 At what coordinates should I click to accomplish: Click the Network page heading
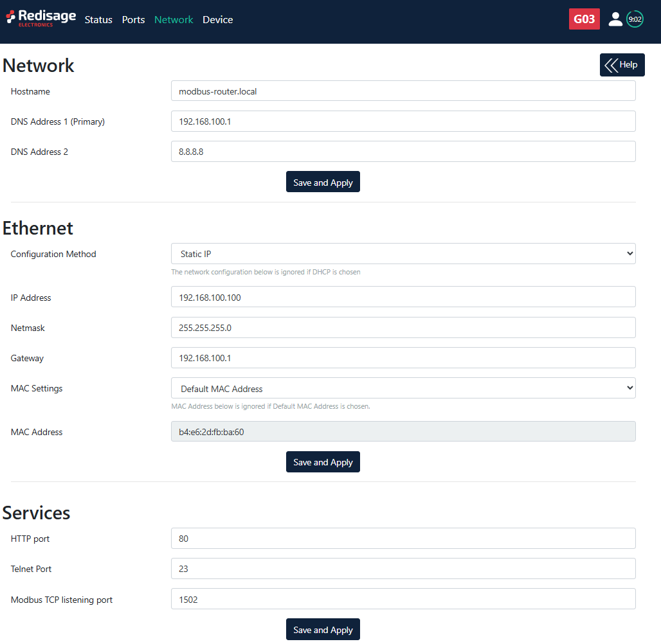click(39, 66)
